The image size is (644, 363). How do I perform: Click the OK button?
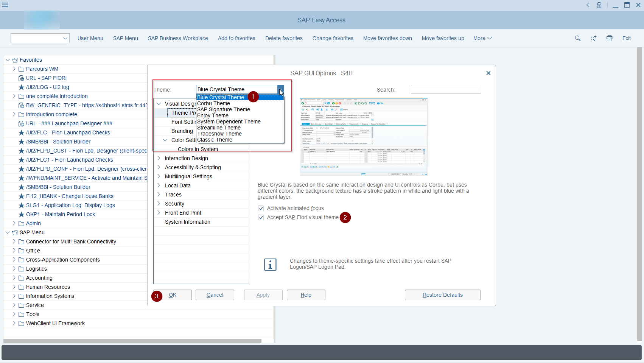[x=173, y=295]
